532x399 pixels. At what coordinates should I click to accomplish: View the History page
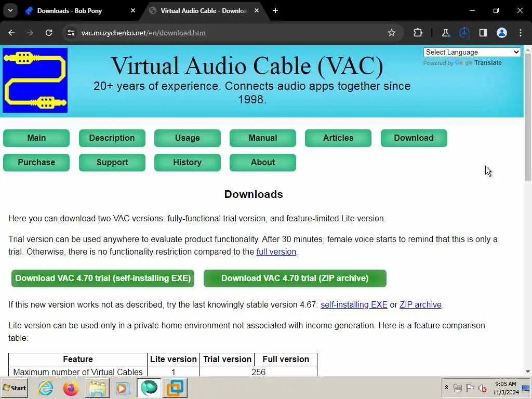pyautogui.click(x=187, y=163)
